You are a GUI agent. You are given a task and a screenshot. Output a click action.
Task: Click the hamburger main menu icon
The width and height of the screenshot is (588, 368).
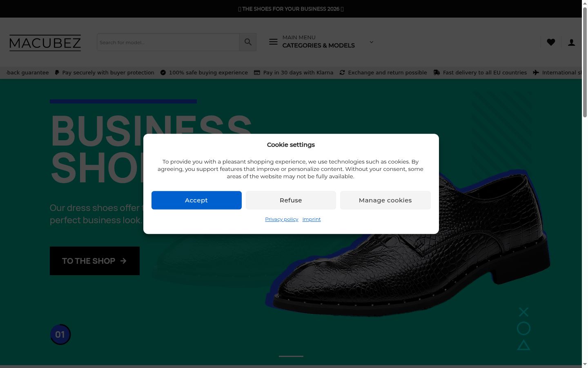point(273,42)
